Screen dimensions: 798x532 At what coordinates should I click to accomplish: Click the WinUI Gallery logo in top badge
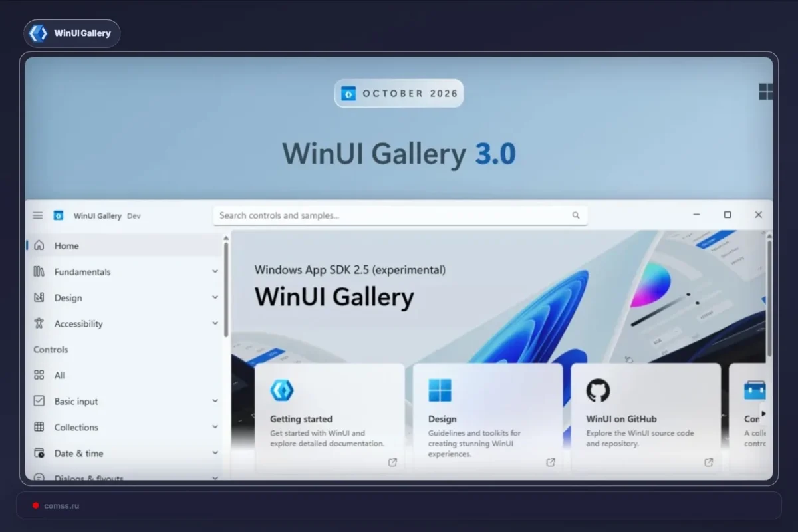(39, 33)
